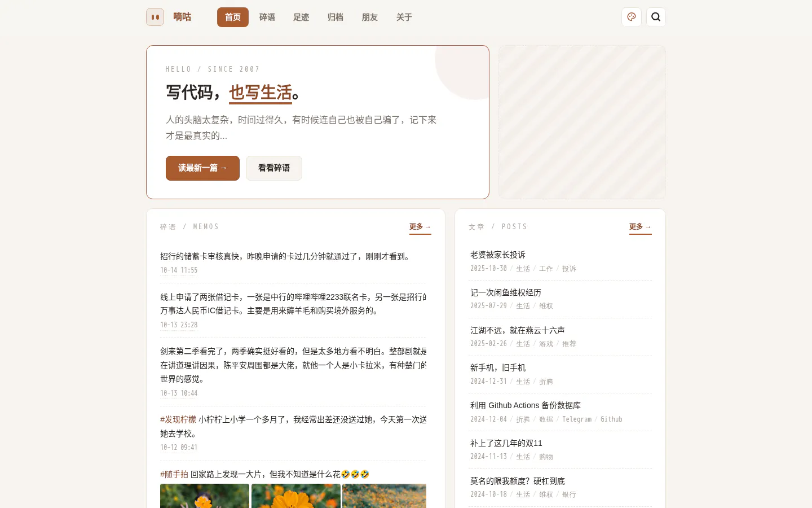This screenshot has height=508, width=812.
Task: Click the 折腾 tag under 新手机，旧手机
Action: (546, 382)
